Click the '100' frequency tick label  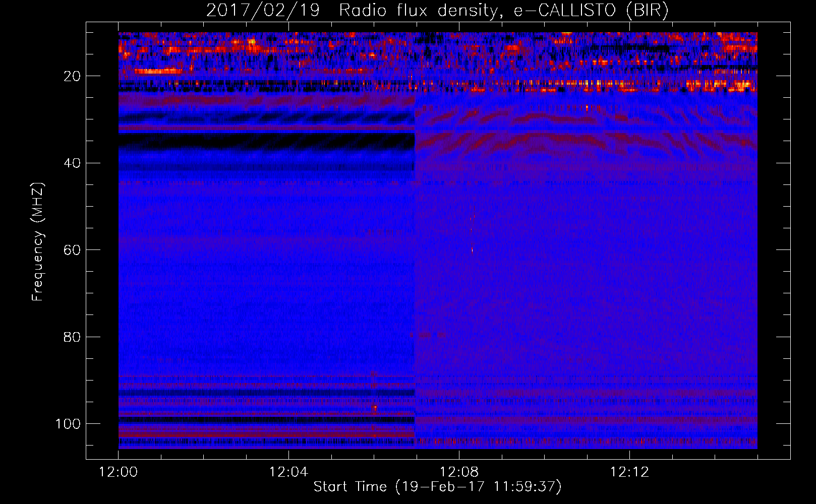pos(68,424)
